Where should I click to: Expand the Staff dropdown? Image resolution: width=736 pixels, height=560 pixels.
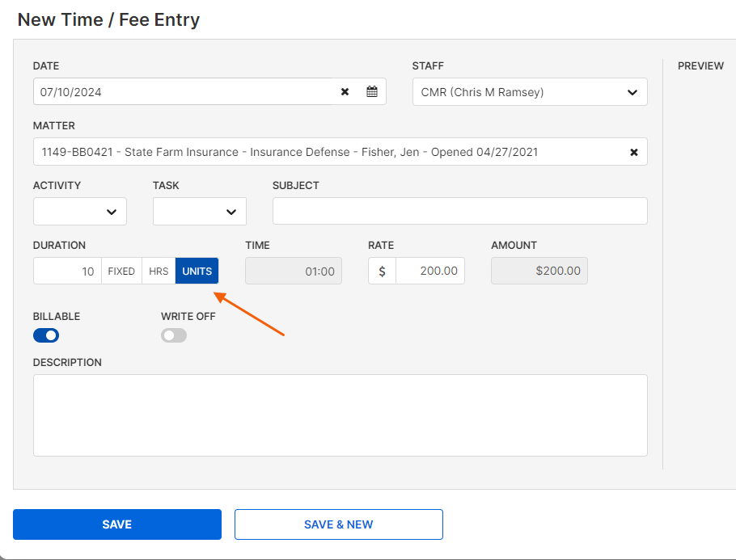point(530,92)
